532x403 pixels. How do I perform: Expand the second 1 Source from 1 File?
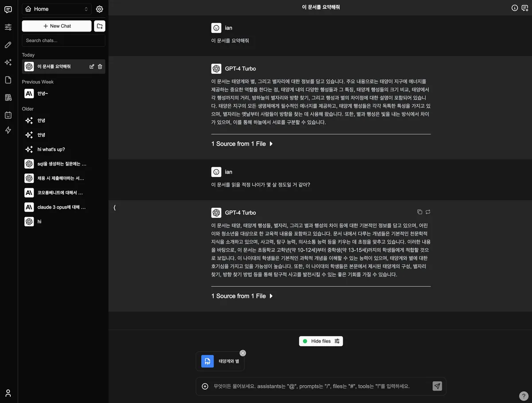coord(242,296)
